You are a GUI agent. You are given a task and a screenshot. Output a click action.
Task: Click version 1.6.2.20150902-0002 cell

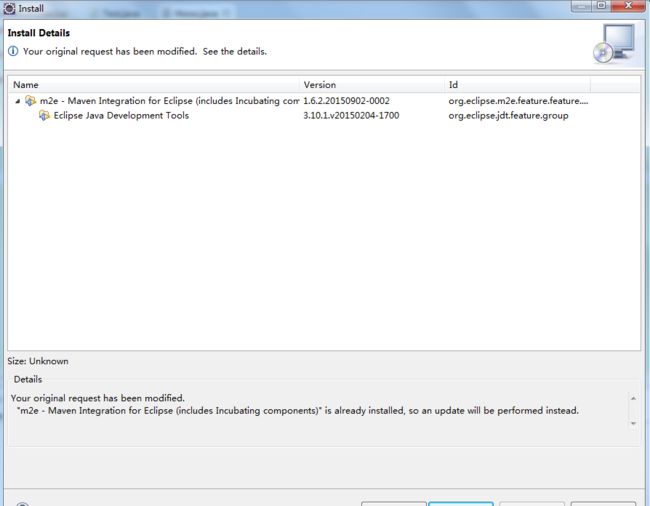[x=347, y=101]
